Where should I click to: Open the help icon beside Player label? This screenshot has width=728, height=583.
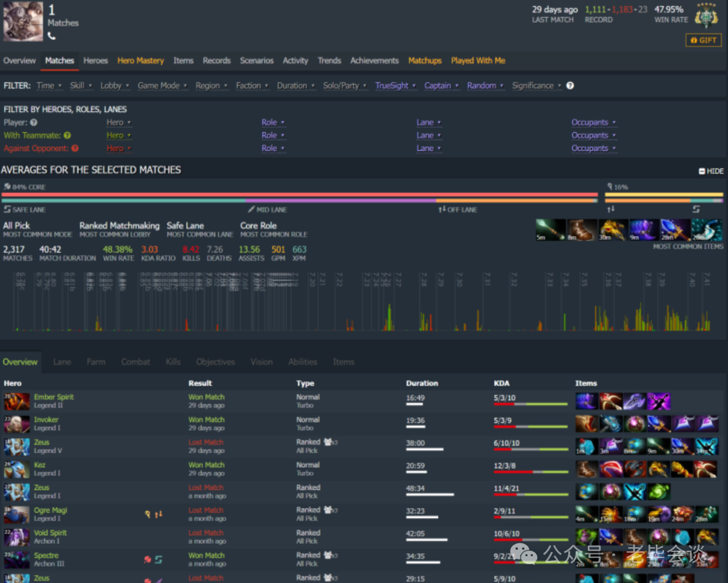[34, 123]
